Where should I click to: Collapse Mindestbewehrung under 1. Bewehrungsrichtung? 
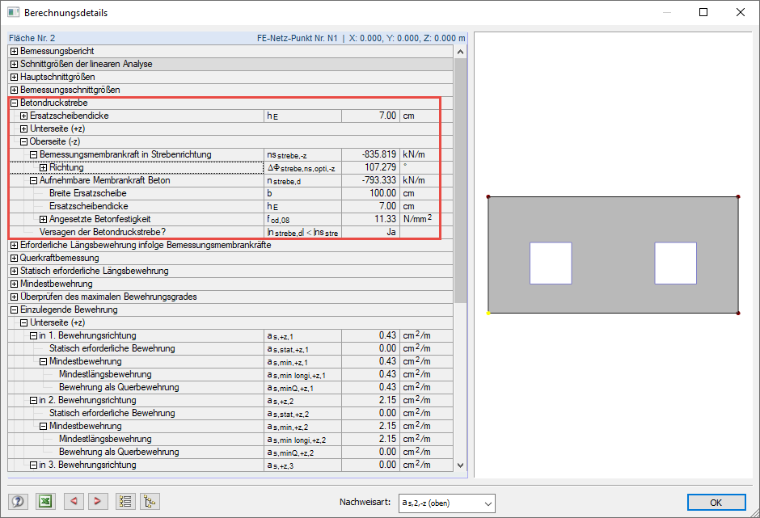point(43,361)
